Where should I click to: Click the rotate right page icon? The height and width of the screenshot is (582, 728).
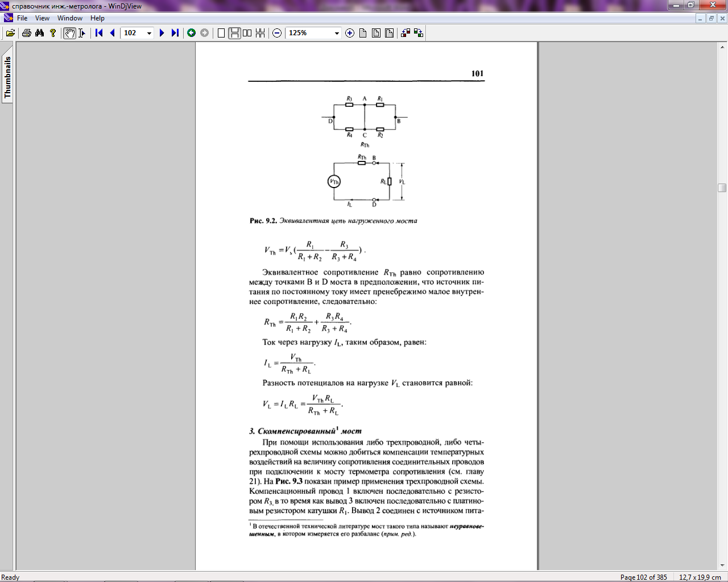click(x=419, y=33)
